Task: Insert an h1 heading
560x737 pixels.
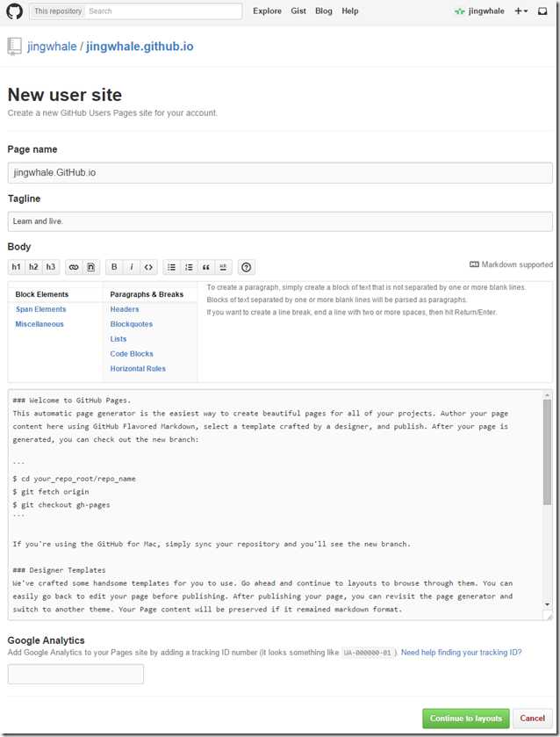Action: 17,267
